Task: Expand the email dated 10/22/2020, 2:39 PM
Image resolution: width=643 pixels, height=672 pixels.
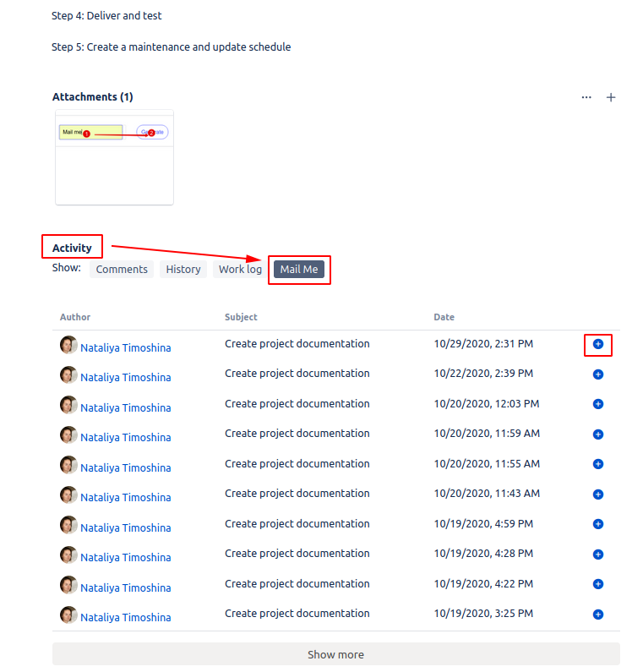Action: click(598, 374)
